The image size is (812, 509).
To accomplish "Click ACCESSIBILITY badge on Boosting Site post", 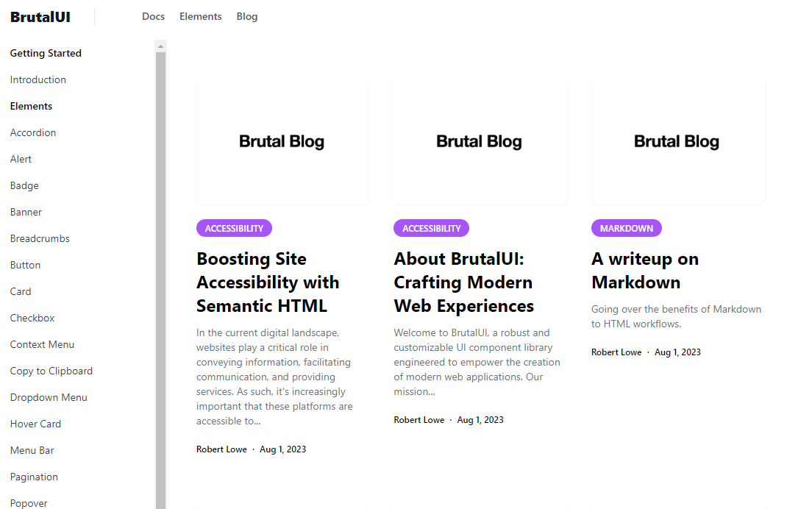I will (x=234, y=228).
